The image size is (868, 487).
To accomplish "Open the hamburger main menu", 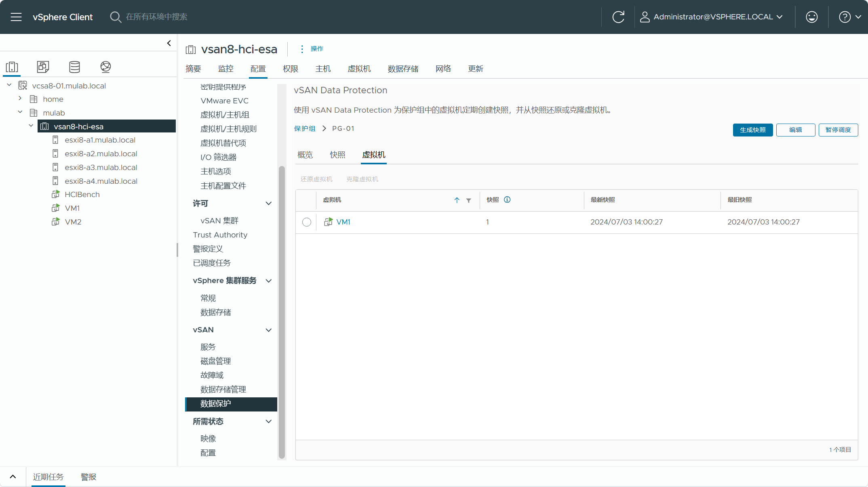I will 16,17.
